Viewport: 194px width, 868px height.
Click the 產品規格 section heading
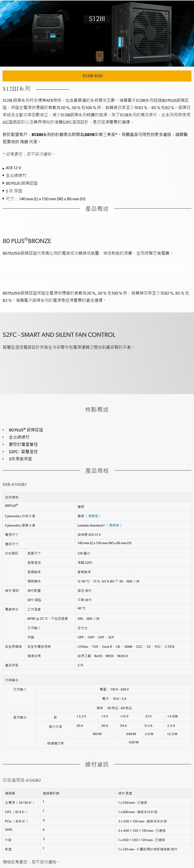[x=97, y=471]
